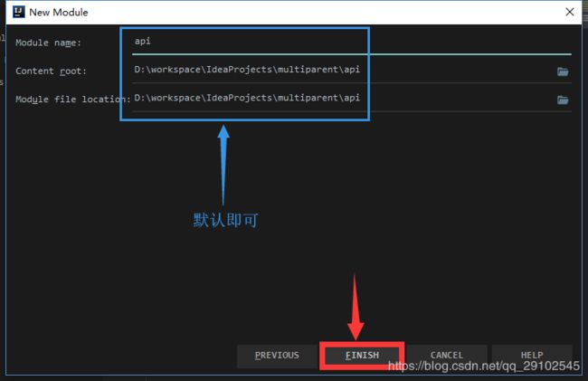The width and height of the screenshot is (588, 381).
Task: Select the 'Module name:' label
Action: click(x=48, y=43)
